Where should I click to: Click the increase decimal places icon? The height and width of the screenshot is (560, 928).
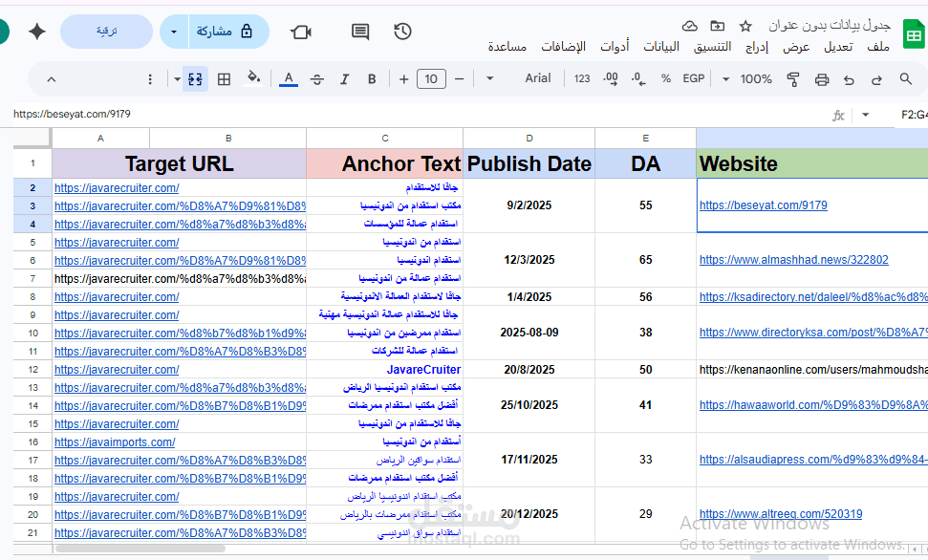click(x=610, y=78)
